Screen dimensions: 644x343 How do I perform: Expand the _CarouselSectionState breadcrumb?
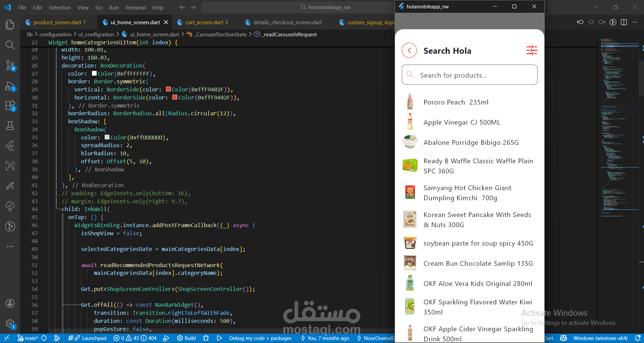point(221,34)
